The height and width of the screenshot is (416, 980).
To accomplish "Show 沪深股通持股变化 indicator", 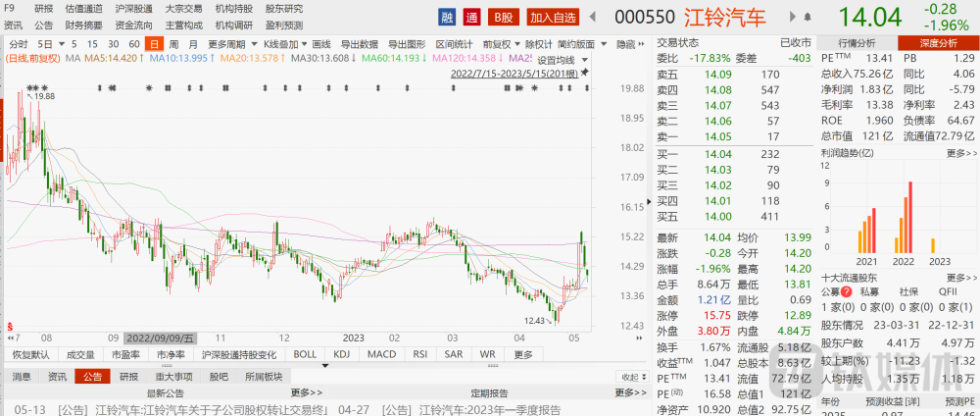I will (x=238, y=354).
